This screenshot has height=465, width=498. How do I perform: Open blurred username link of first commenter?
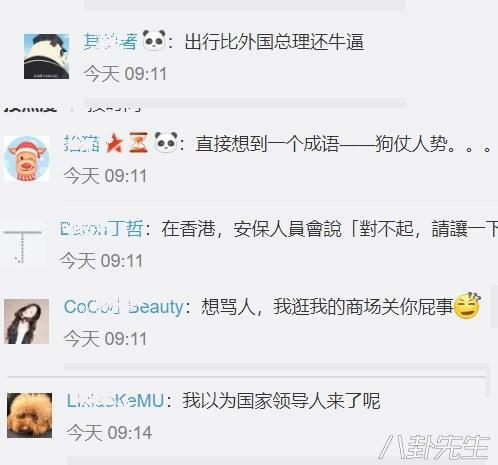110,42
